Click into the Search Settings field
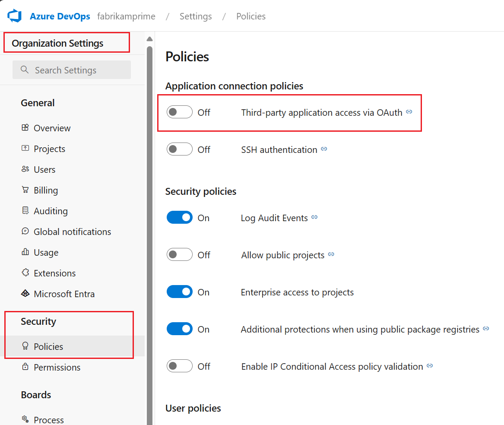Viewport: 504px width, 425px height. (x=72, y=70)
